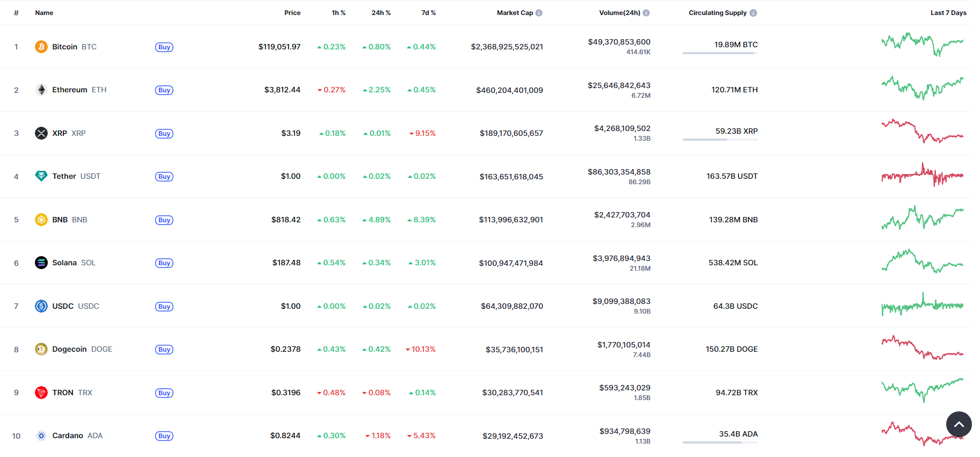Viewport: 980px width, 457px height.
Task: Click Bitcoin market cap $2,368,925,525,021
Action: [507, 47]
